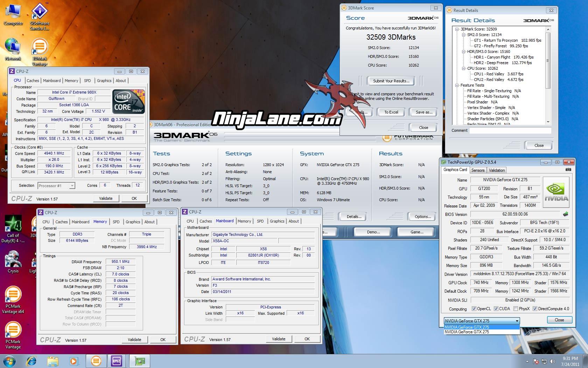This screenshot has height=368, width=588.
Task: Click the Details... button under System
Action: click(354, 217)
